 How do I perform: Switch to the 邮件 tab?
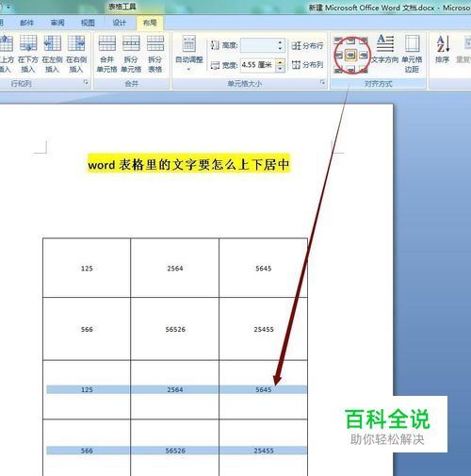(x=26, y=23)
